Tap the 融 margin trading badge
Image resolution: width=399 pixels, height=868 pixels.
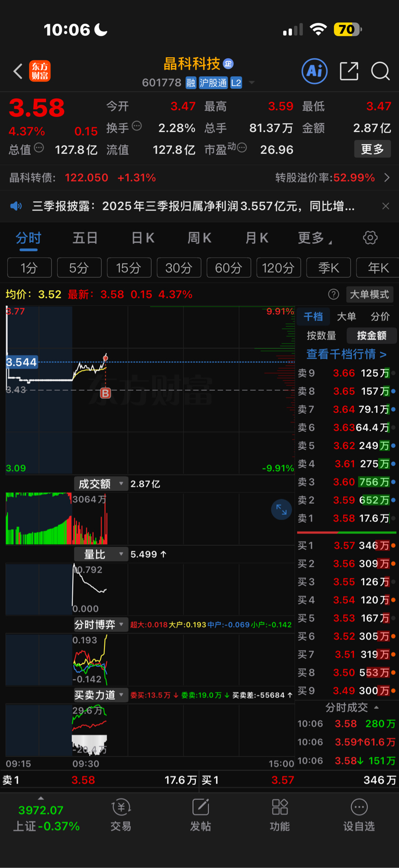tap(191, 83)
